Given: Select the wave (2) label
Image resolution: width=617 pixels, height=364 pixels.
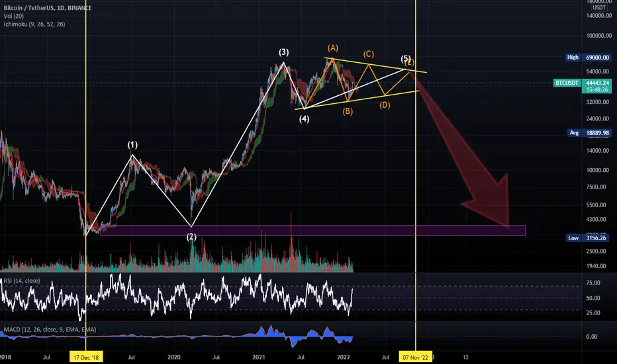Looking at the screenshot, I should click(191, 237).
